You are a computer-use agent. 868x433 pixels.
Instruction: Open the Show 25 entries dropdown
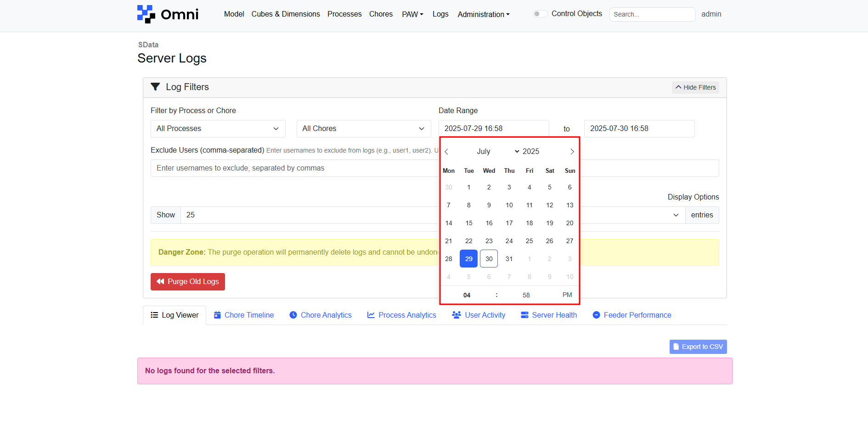tap(433, 215)
